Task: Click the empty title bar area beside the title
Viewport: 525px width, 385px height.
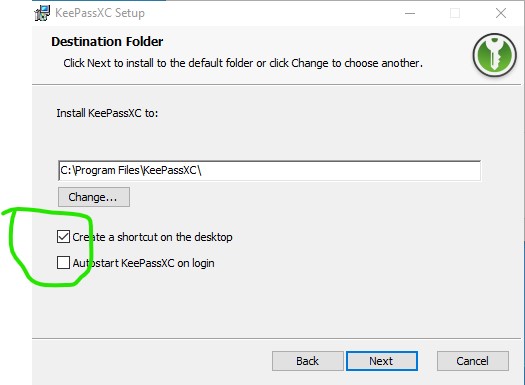Action: [x=268, y=13]
